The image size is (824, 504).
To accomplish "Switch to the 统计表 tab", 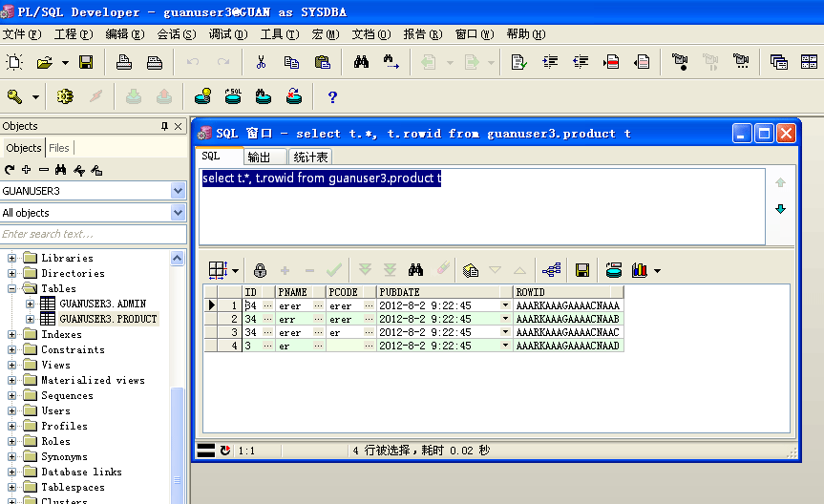I will click(310, 157).
